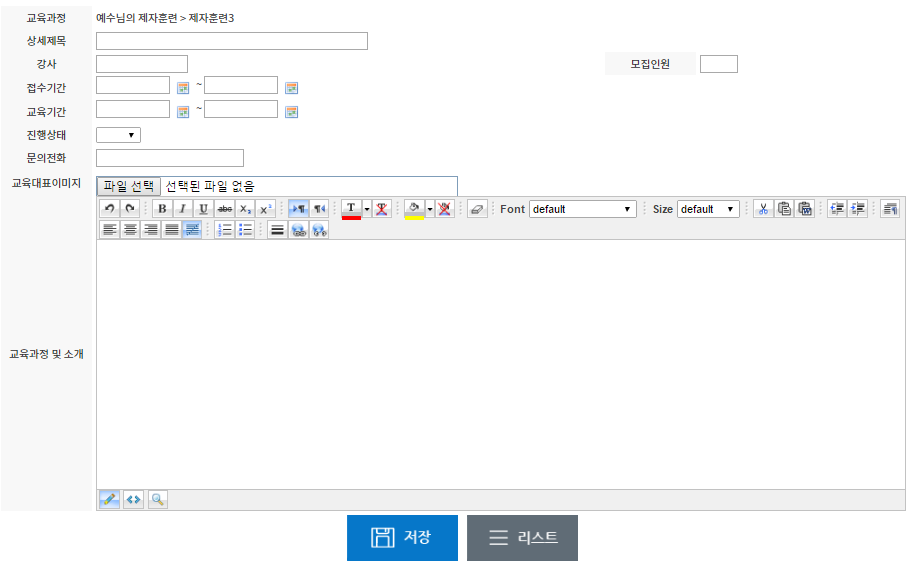The width and height of the screenshot is (920, 579).
Task: Apply the yellow background highlight color
Action: [x=414, y=209]
